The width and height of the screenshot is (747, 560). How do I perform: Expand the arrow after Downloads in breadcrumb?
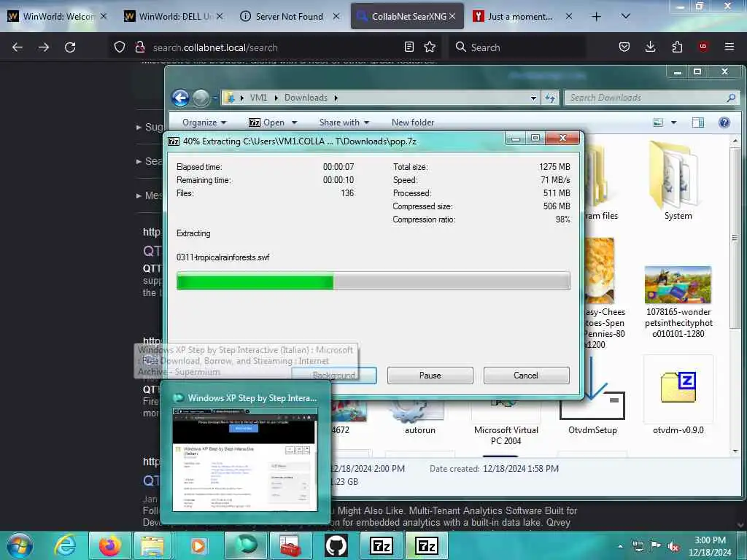[336, 98]
